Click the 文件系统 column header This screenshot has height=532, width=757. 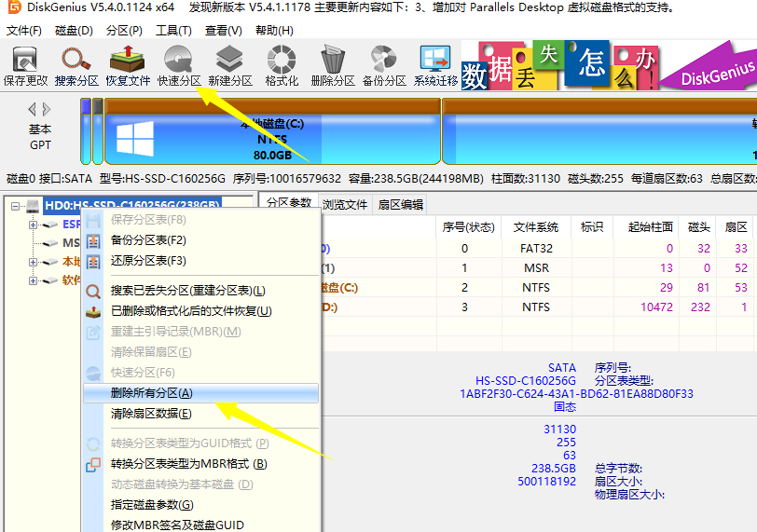click(536, 227)
